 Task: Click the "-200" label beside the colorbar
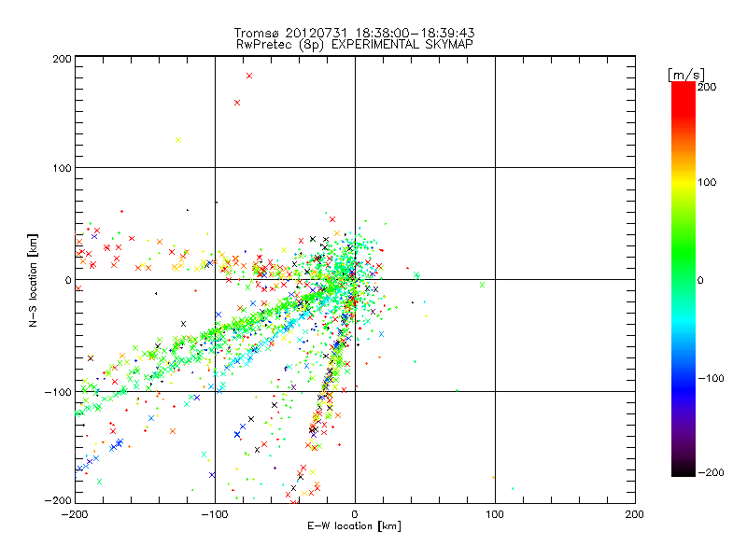711,473
